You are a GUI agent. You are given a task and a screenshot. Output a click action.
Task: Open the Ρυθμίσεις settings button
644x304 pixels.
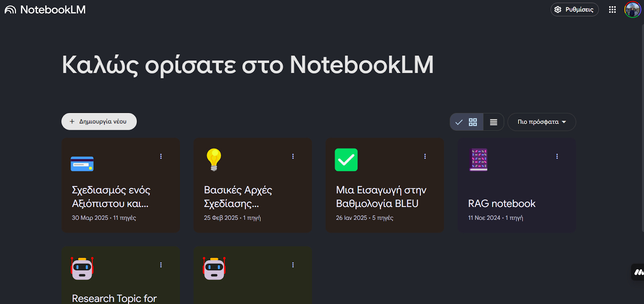click(574, 10)
